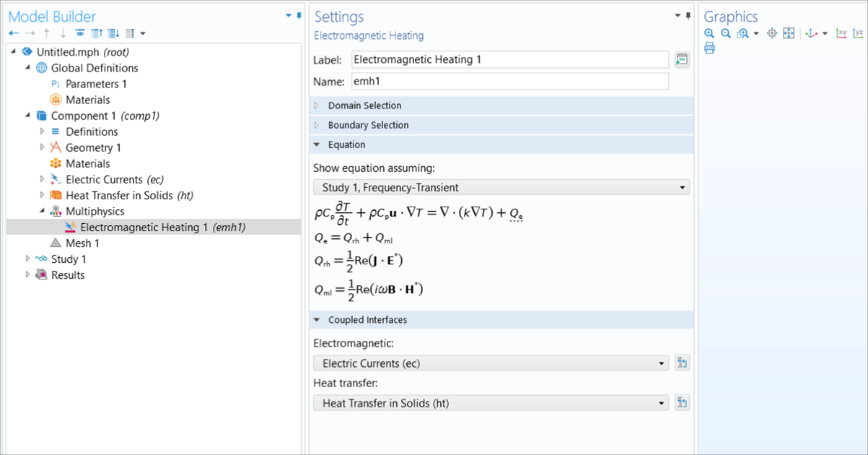
Task: Zoom Out in the Graphics window
Action: pyautogui.click(x=725, y=33)
